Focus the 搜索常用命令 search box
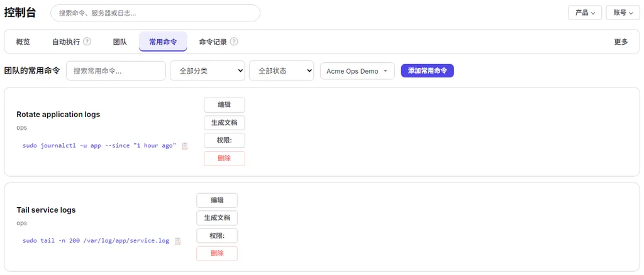Image resolution: width=644 pixels, height=275 pixels. click(x=116, y=71)
